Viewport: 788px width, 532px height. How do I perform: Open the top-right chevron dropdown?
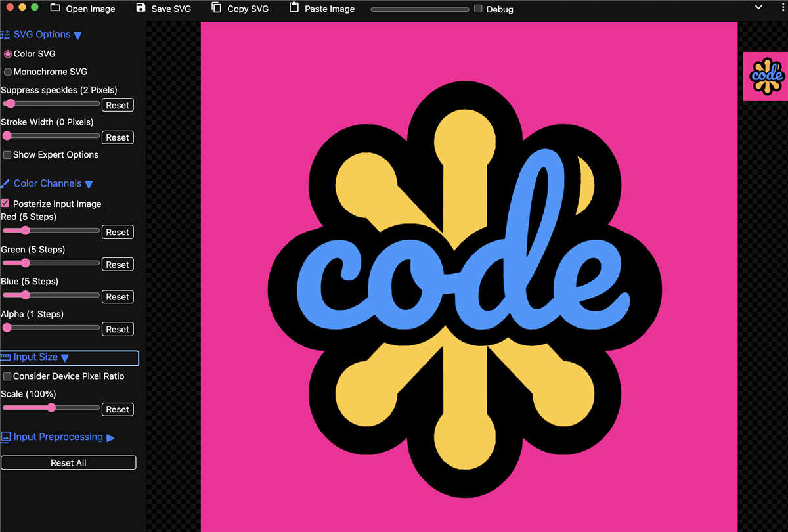[x=758, y=7]
